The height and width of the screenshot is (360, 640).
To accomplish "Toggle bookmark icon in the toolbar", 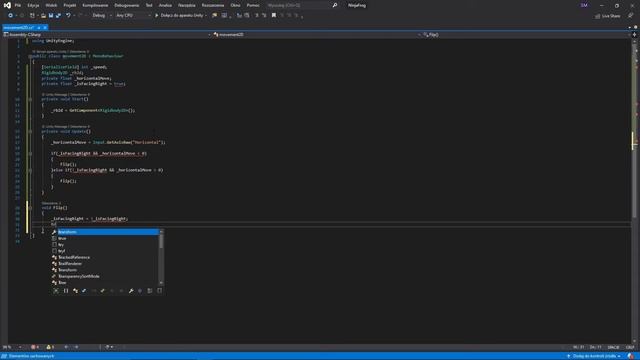I will [x=274, y=16].
